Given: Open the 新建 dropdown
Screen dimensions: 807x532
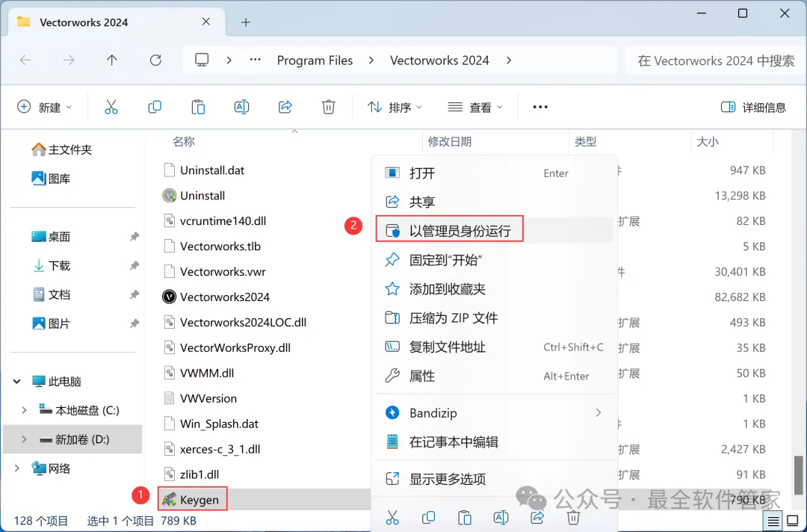Looking at the screenshot, I should coord(45,107).
